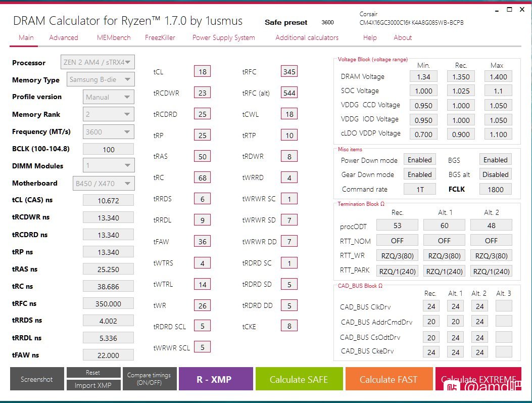
Task: Click the cLDO VDDP Voltage Min value
Action: (x=423, y=134)
